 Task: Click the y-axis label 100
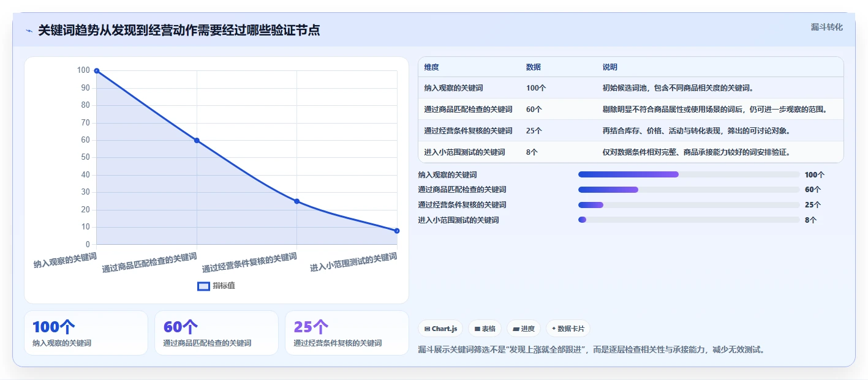pos(83,70)
